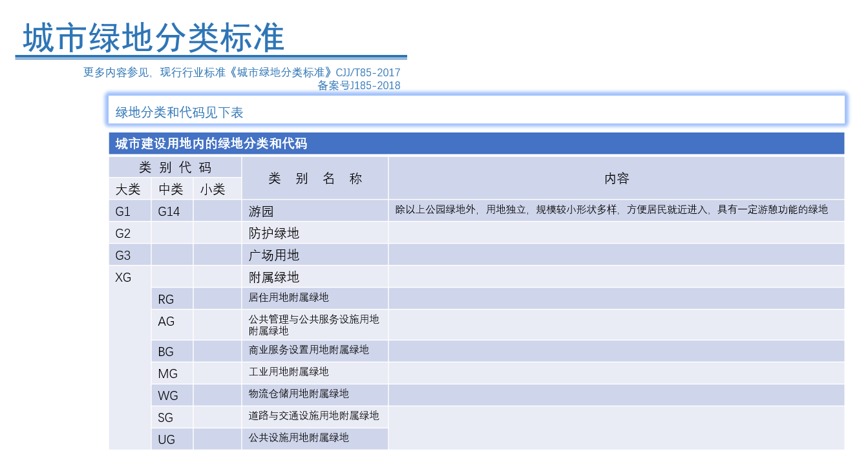
Task: Click the 广场用地 name cell
Action: coord(267,255)
